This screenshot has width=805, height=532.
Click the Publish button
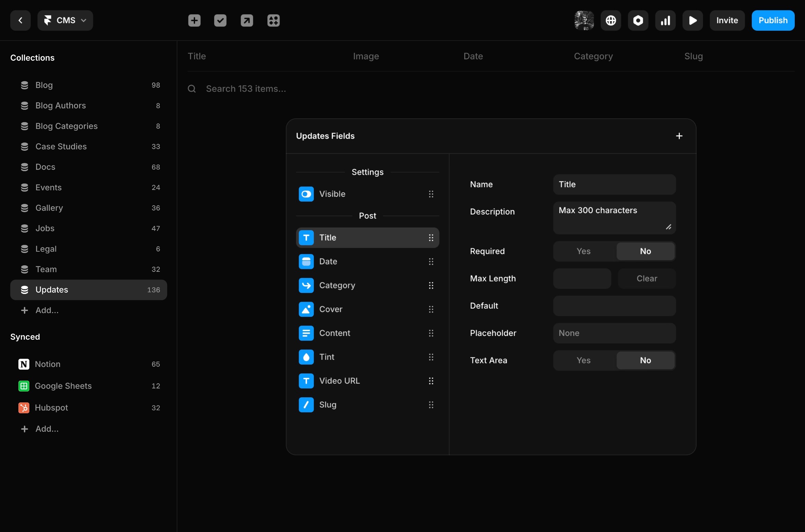click(773, 20)
